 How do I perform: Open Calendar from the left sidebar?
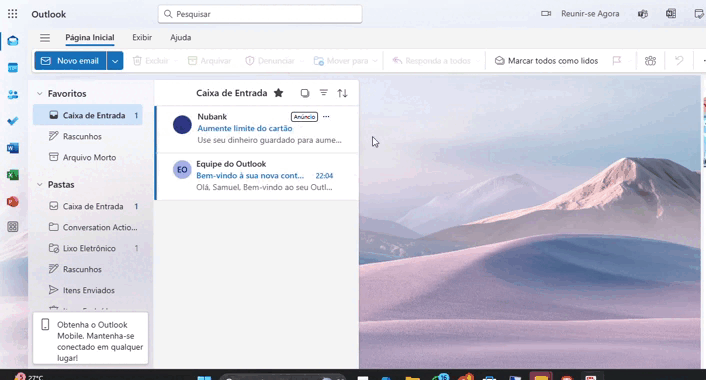pos(13,68)
